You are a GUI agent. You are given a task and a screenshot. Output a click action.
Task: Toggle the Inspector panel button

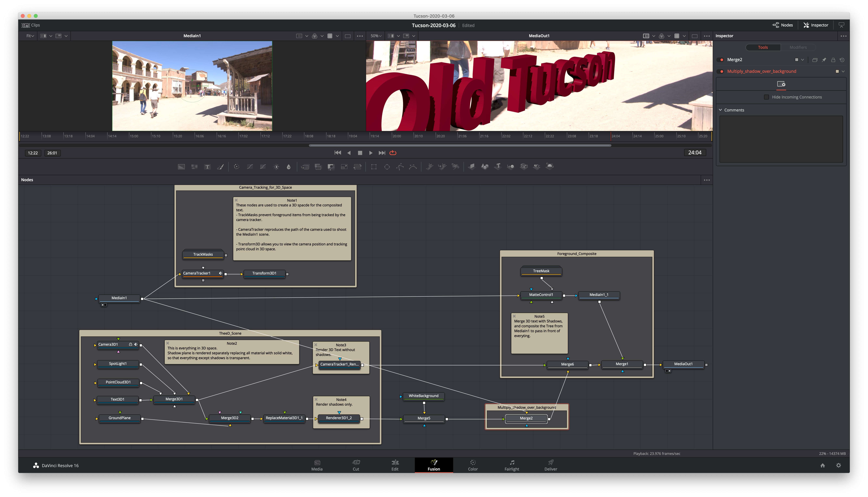click(x=816, y=25)
